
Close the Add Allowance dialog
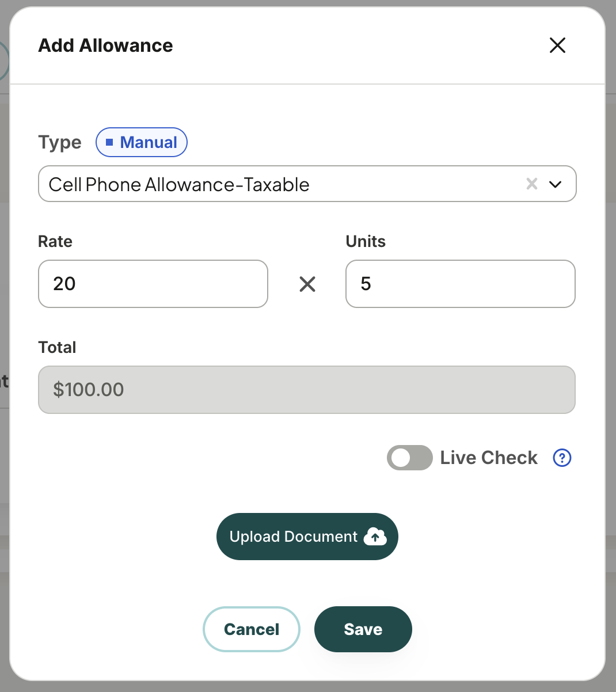tap(557, 45)
